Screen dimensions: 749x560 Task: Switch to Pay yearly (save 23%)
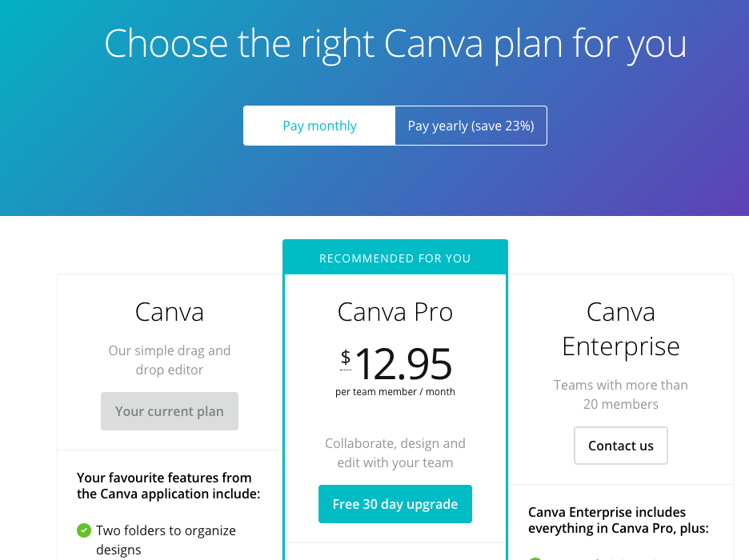point(471,126)
